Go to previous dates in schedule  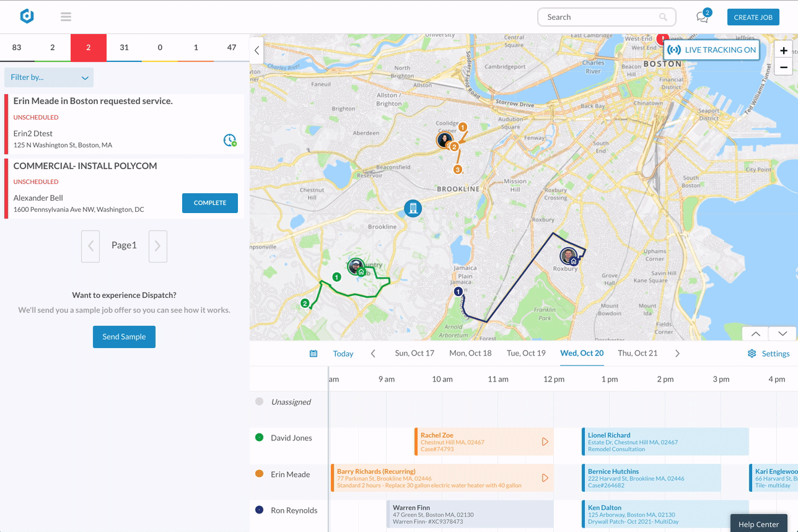(373, 354)
